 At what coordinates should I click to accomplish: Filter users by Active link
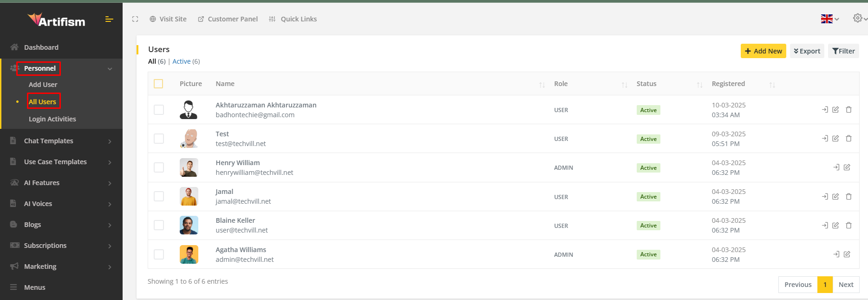pos(182,61)
